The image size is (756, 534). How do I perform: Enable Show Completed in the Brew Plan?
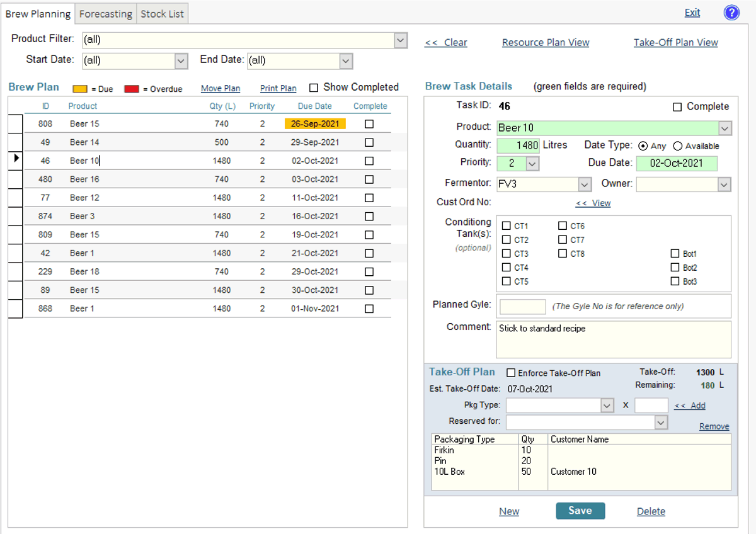click(313, 87)
